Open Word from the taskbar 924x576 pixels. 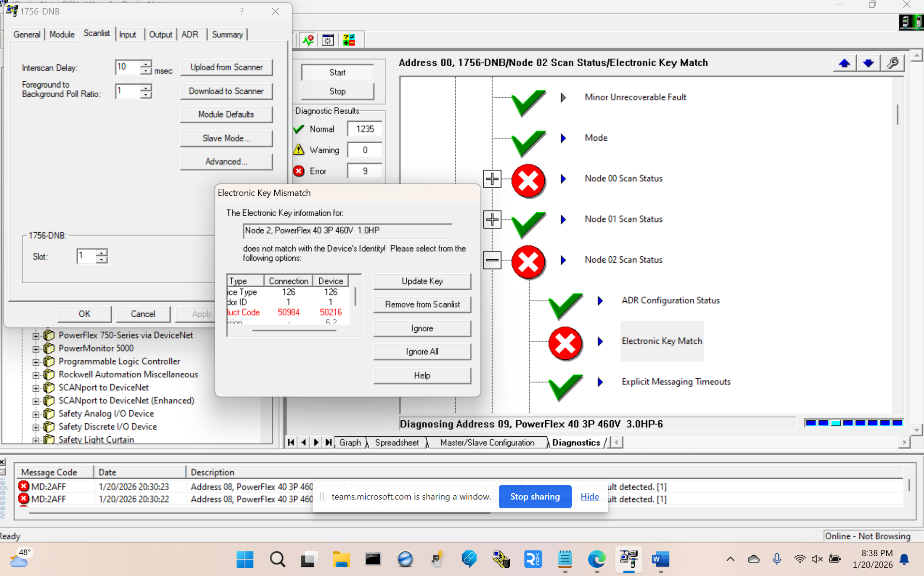pyautogui.click(x=660, y=560)
